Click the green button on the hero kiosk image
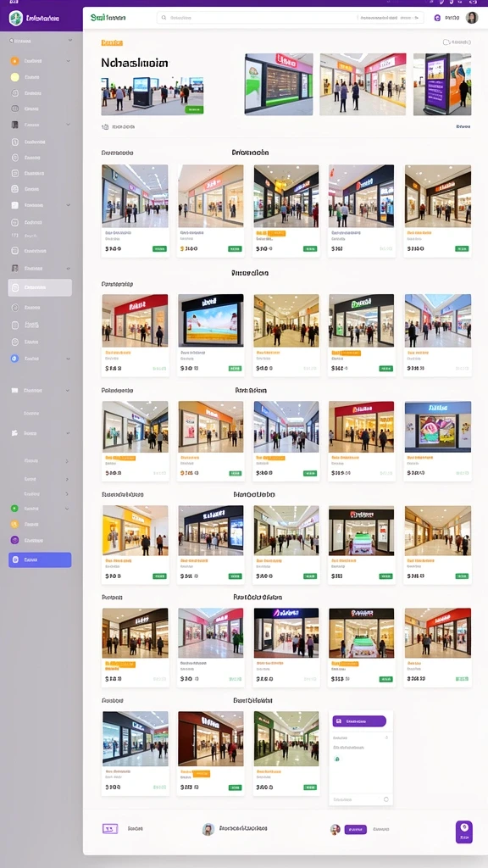The image size is (488, 868). [x=194, y=109]
